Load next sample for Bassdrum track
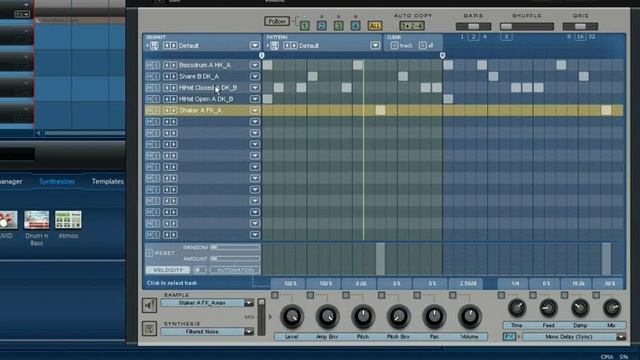The image size is (640, 360). pyautogui.click(x=173, y=65)
